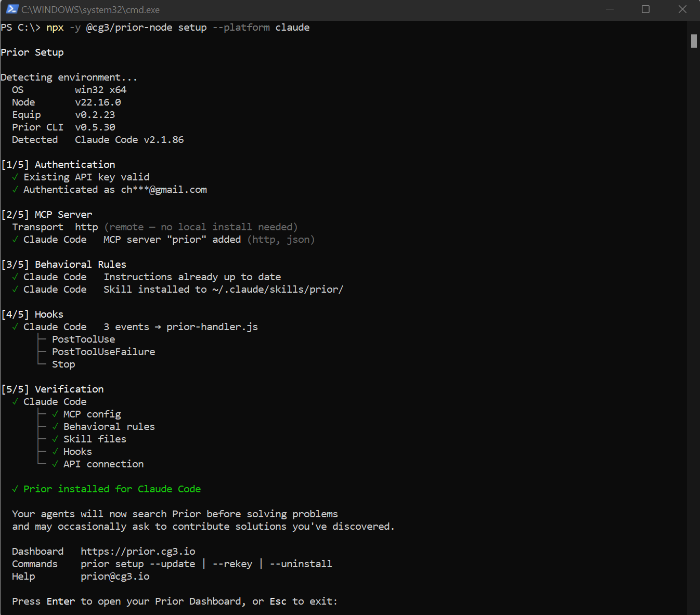The width and height of the screenshot is (700, 615).
Task: Click the '[4/5] Hooks' heading
Action: pyautogui.click(x=32, y=315)
